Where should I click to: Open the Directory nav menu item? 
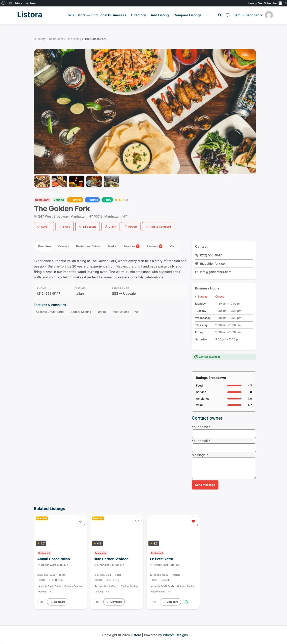pyautogui.click(x=139, y=15)
